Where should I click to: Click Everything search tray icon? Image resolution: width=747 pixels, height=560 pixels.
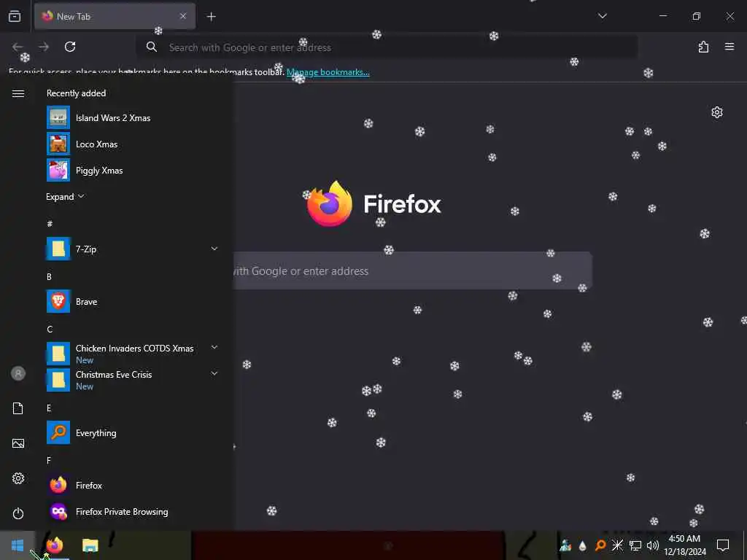pos(600,545)
